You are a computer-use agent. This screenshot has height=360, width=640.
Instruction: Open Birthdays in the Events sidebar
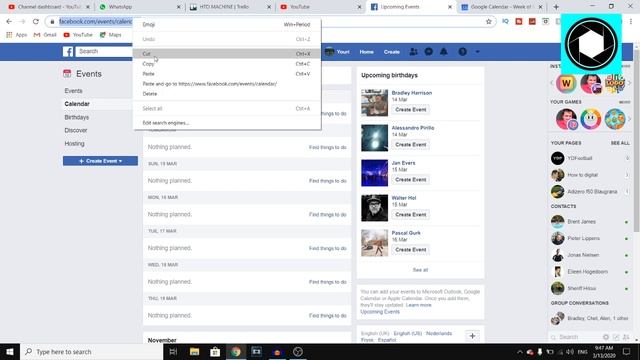click(77, 117)
